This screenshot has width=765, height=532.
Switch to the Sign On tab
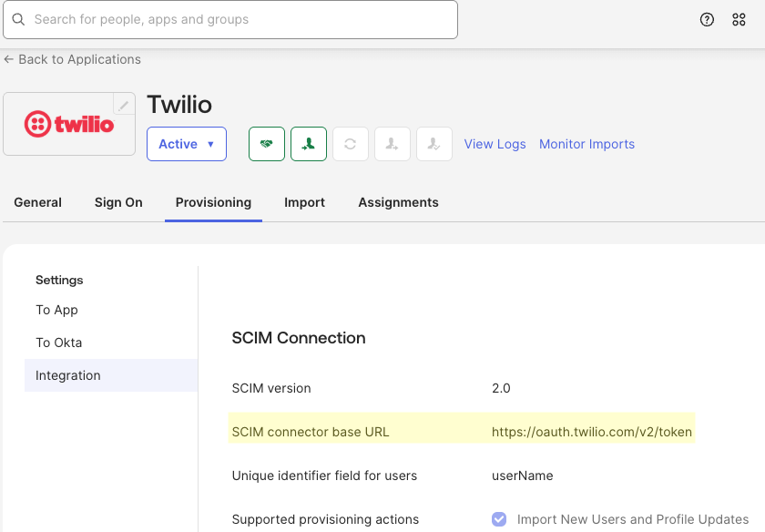tap(118, 202)
